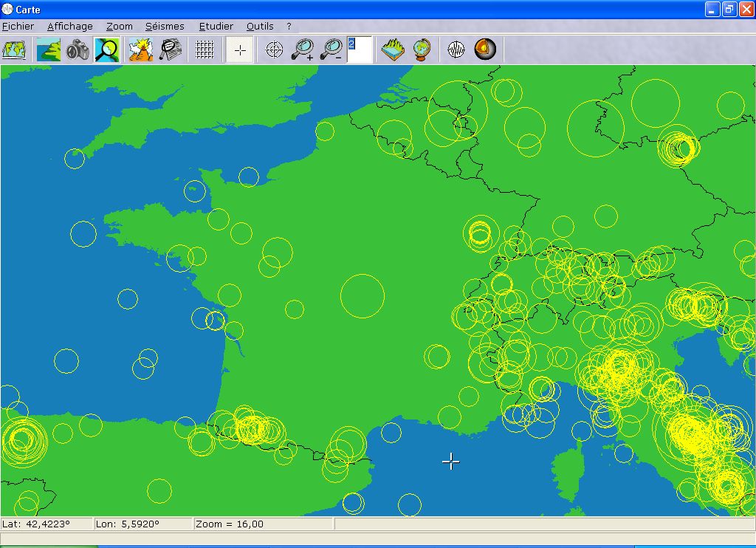Image resolution: width=756 pixels, height=548 pixels.
Task: Click the magnifier over newspaper icon
Action: point(171,49)
